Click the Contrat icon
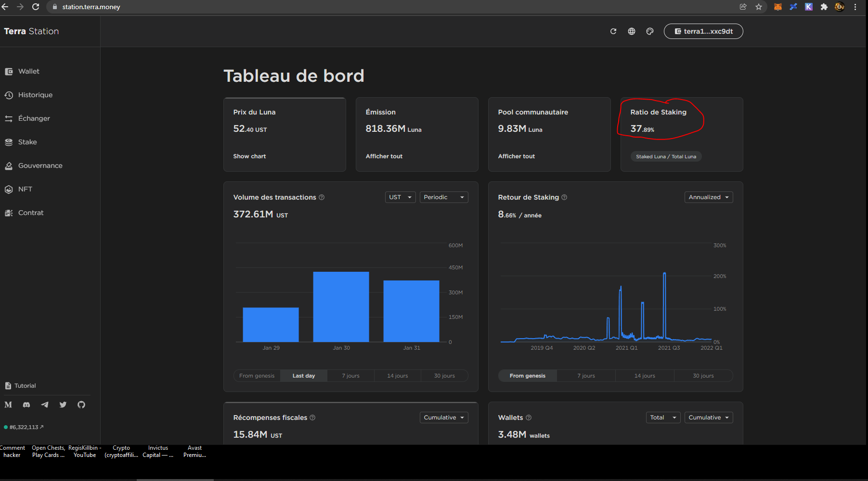This screenshot has height=481, width=868. click(9, 213)
